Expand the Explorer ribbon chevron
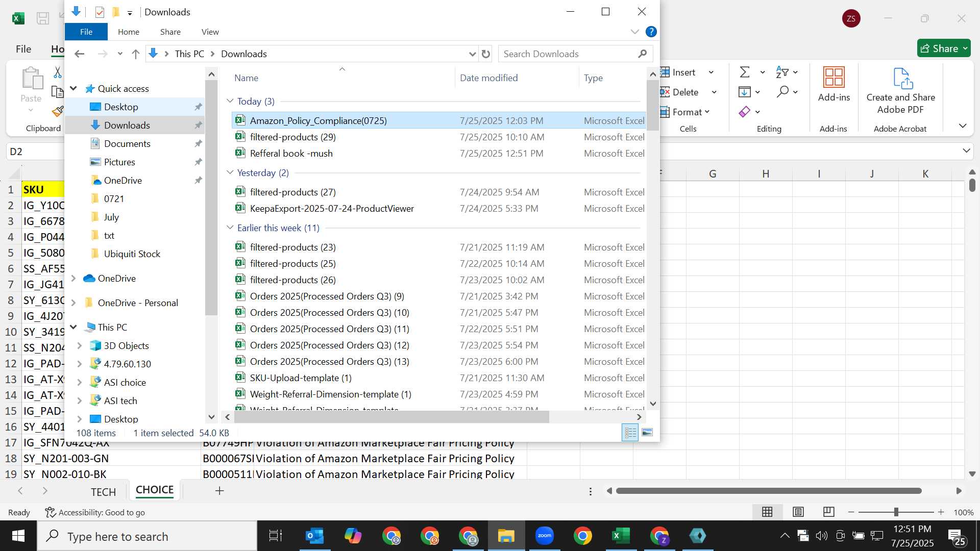Screen dimensions: 980x551 [634, 32]
